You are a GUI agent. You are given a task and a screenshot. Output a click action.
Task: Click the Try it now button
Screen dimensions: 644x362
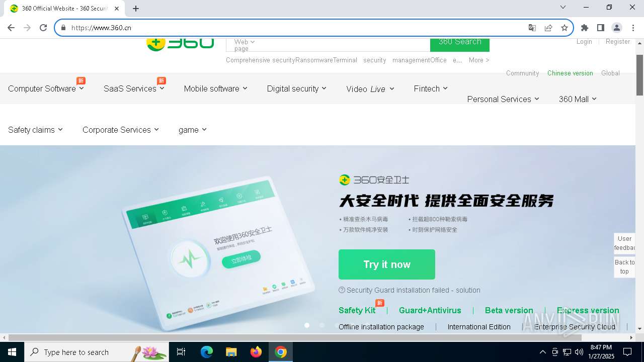pyautogui.click(x=387, y=264)
